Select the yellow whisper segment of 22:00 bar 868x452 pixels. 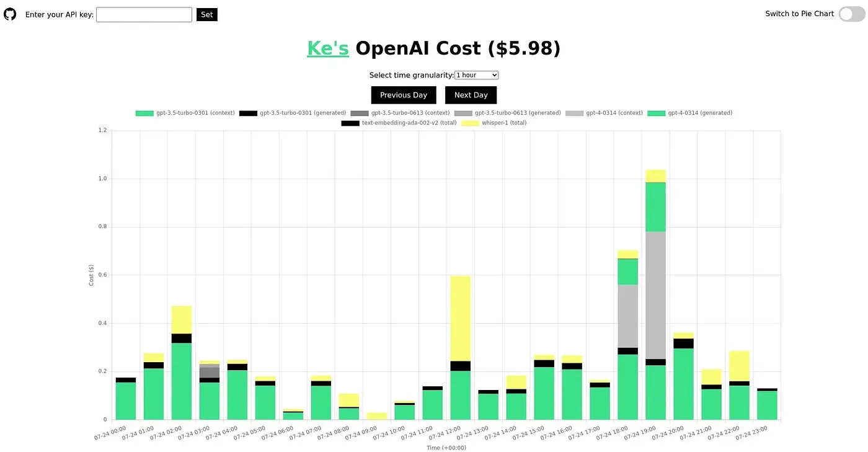coord(739,366)
